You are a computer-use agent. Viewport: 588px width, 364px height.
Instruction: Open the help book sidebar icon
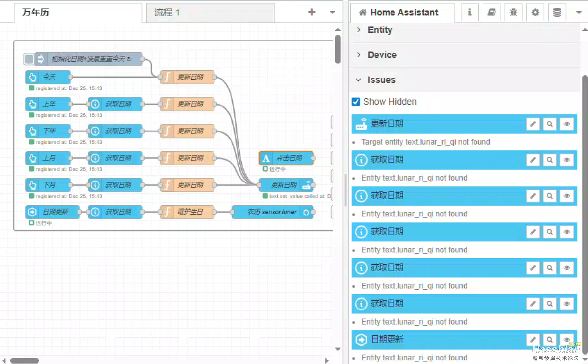[491, 13]
